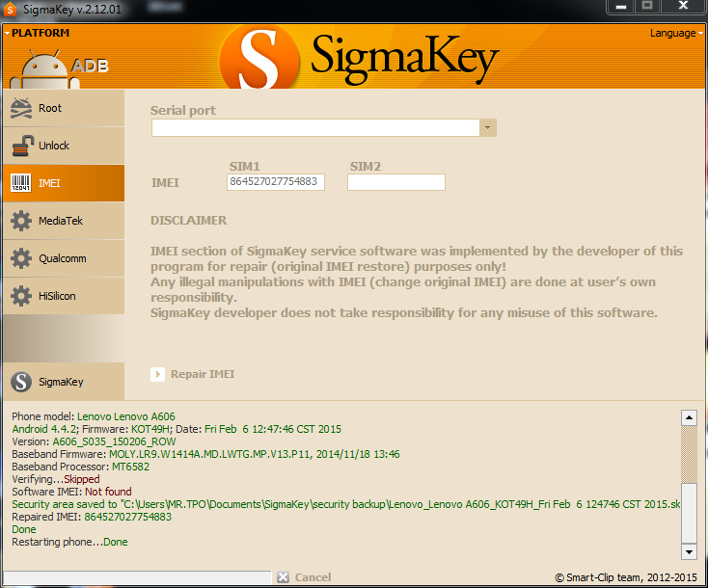Click the 'Lenovo Lenovo A606' phone model text
Image resolution: width=708 pixels, height=588 pixels.
(x=126, y=416)
